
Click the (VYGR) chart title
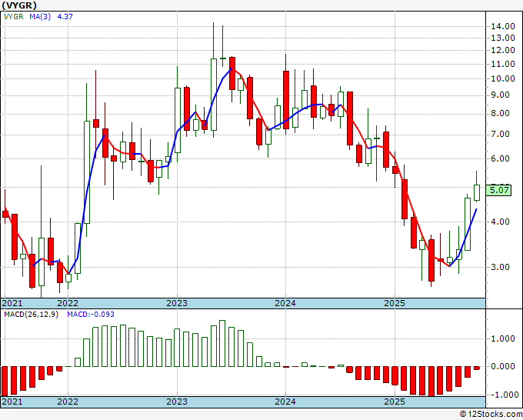[x=19, y=5]
